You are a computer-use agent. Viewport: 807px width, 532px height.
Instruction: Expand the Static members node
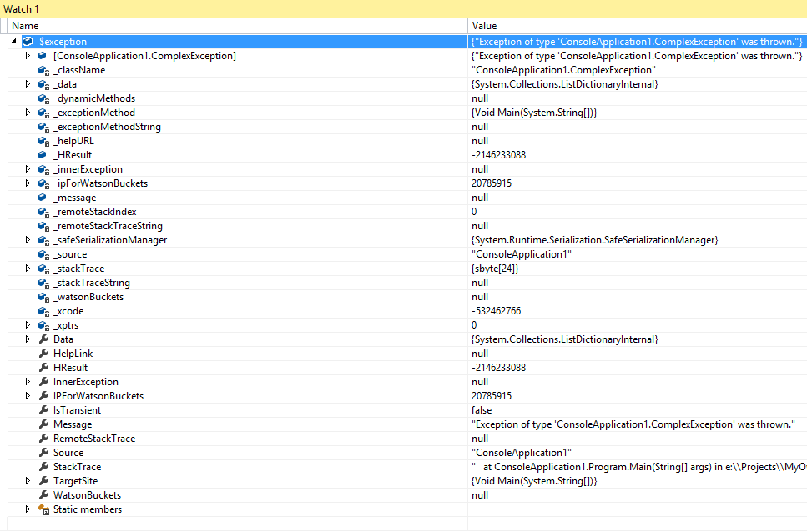click(x=28, y=509)
